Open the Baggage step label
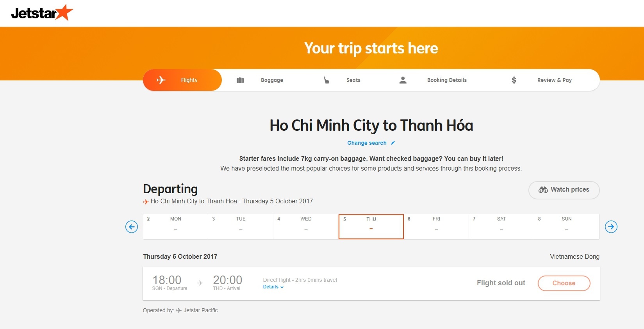This screenshot has height=329, width=644. pyautogui.click(x=272, y=80)
